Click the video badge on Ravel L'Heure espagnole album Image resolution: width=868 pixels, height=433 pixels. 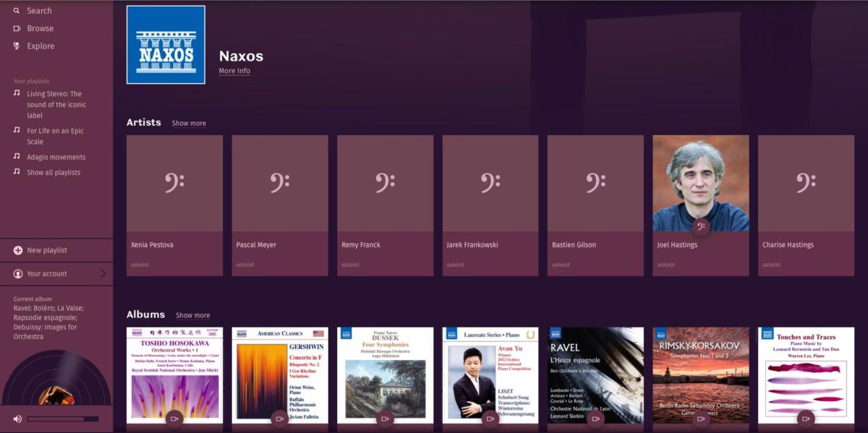[595, 419]
